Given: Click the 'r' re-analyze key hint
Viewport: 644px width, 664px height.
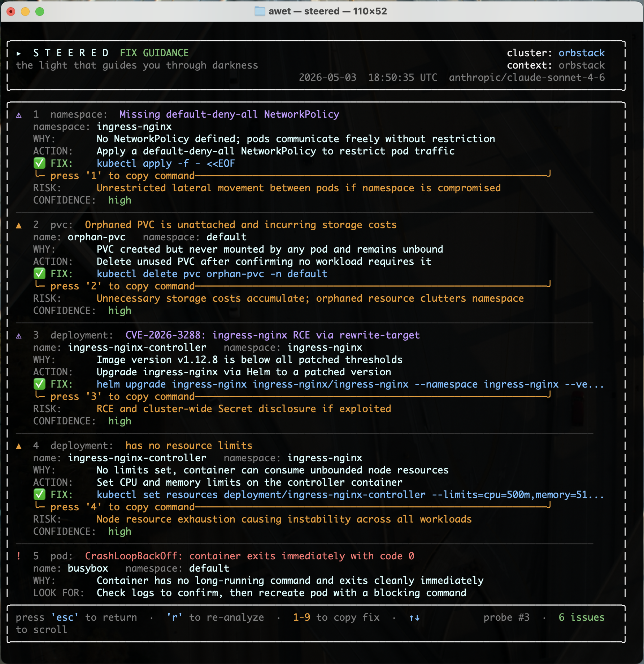Looking at the screenshot, I should tap(174, 617).
